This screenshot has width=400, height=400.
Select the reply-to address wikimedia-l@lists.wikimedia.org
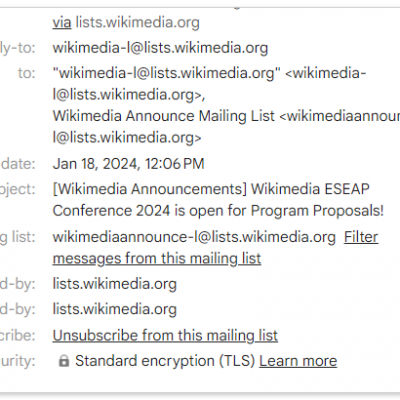(x=160, y=48)
